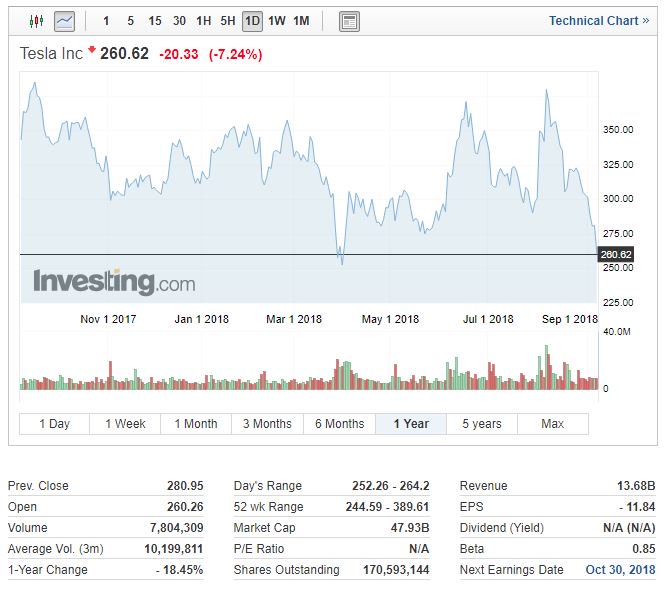Click the 1-Year Change value -18.45%
The height and width of the screenshot is (596, 670).
pyautogui.click(x=179, y=570)
